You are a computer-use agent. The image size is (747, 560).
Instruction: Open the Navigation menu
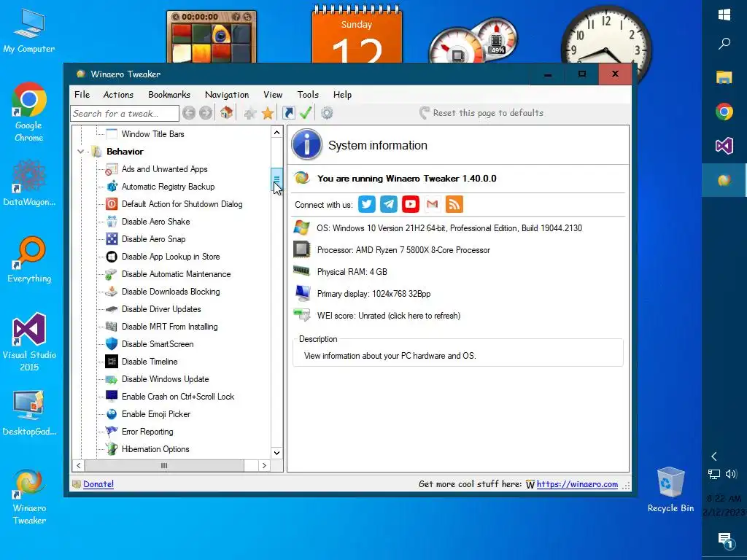(x=227, y=94)
